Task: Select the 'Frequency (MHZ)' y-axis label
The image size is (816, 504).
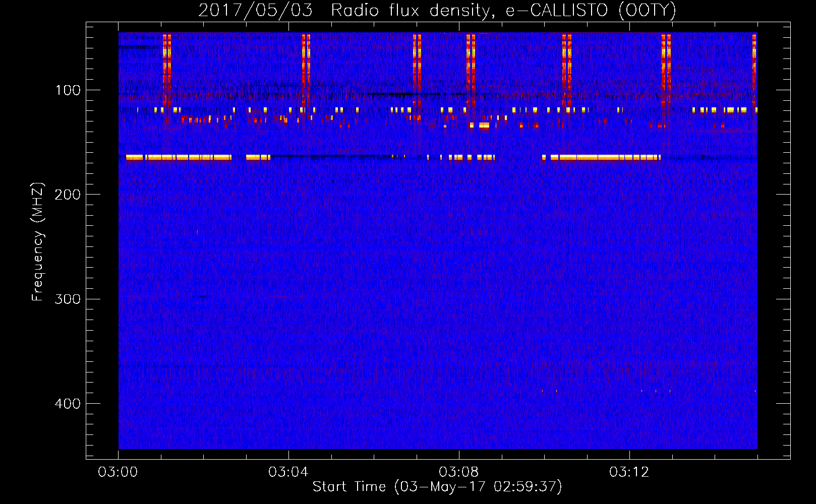Action: pyautogui.click(x=38, y=242)
